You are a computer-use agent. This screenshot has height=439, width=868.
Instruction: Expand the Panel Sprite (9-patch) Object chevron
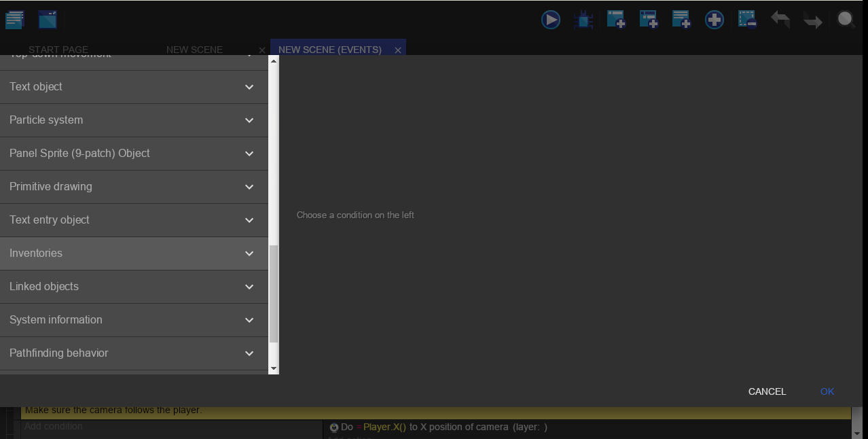[249, 154]
